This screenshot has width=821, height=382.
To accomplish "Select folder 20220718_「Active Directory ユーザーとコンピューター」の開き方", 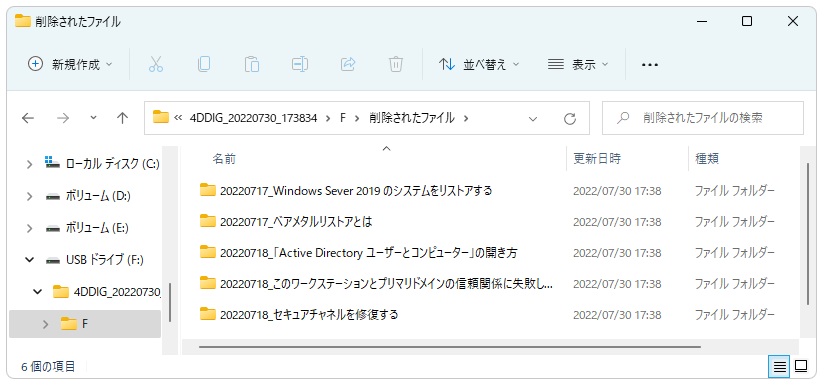I will coord(369,253).
